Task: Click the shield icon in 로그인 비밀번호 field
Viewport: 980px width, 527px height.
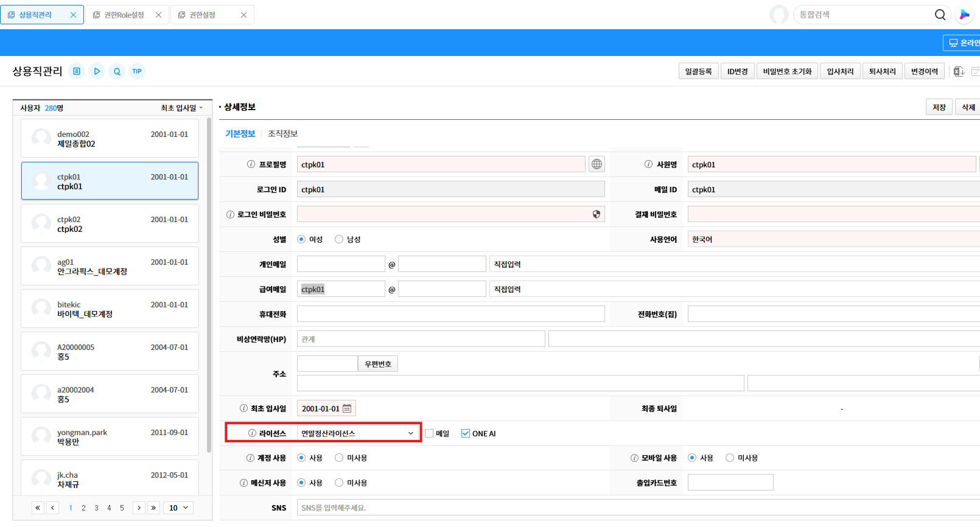Action: tap(596, 214)
